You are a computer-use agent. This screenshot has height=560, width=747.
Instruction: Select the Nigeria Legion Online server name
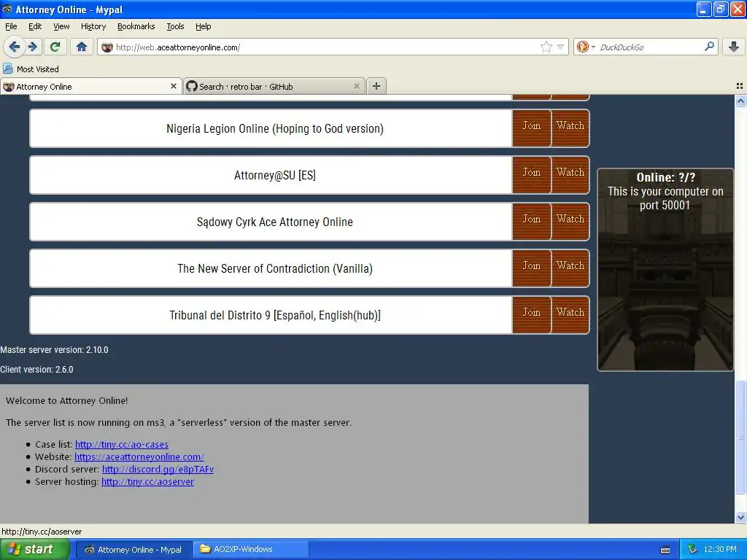(275, 128)
